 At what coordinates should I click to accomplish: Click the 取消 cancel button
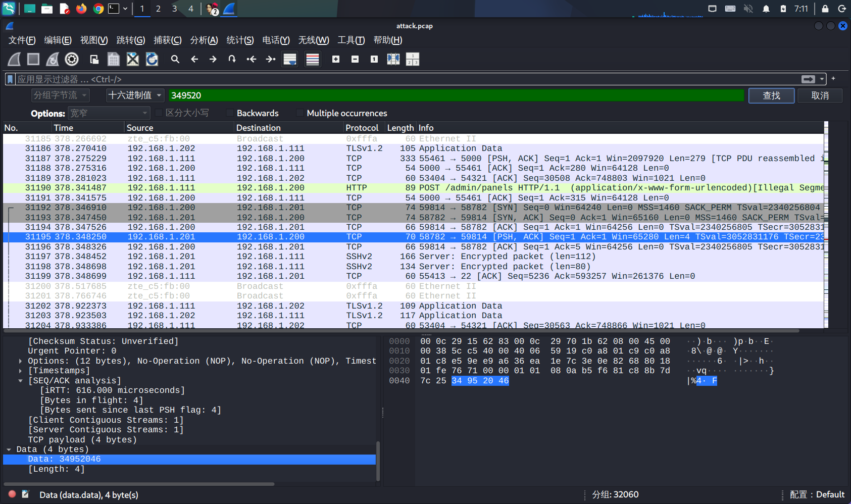point(820,95)
